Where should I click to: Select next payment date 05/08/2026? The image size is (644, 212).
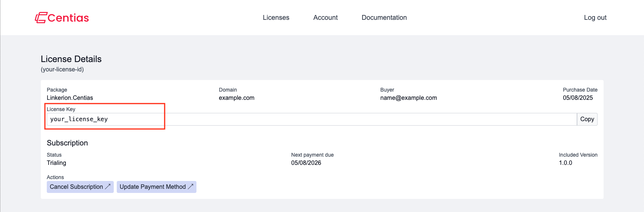coord(306,163)
